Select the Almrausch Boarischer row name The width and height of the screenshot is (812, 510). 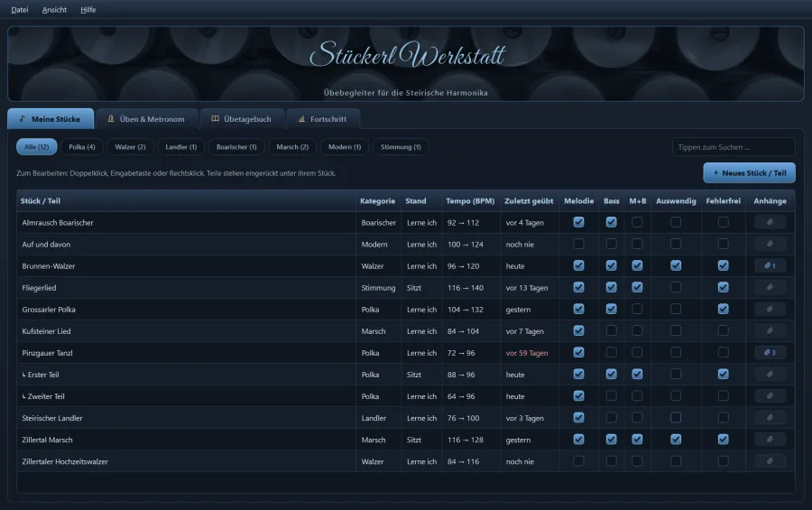(58, 223)
